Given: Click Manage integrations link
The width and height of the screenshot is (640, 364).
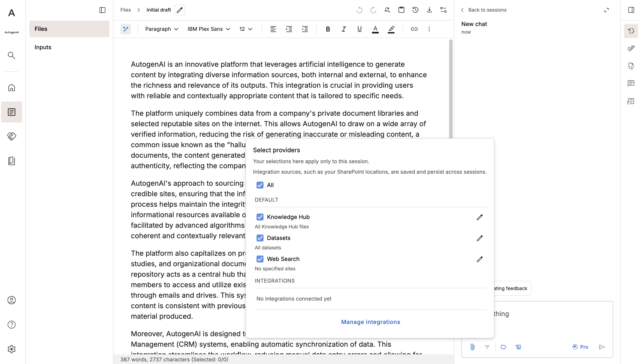Looking at the screenshot, I should point(371,322).
